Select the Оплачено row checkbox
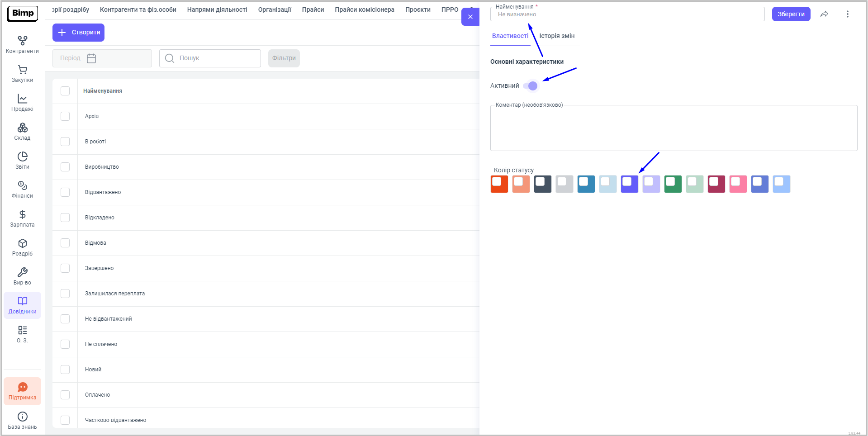Image resolution: width=868 pixels, height=436 pixels. [x=65, y=395]
